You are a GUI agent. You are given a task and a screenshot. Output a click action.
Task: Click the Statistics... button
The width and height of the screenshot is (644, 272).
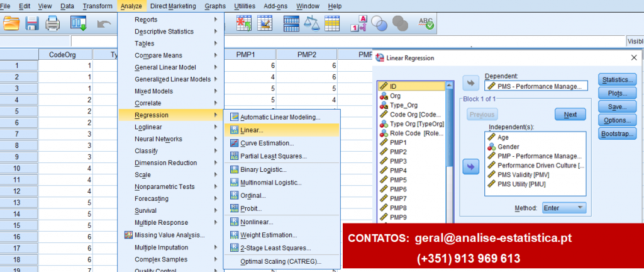coord(617,80)
